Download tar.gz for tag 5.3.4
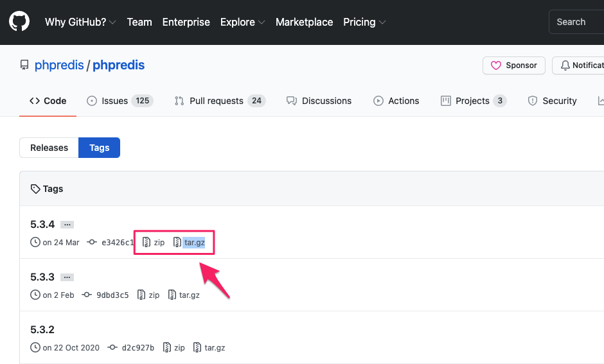The image size is (604, 364). (194, 243)
